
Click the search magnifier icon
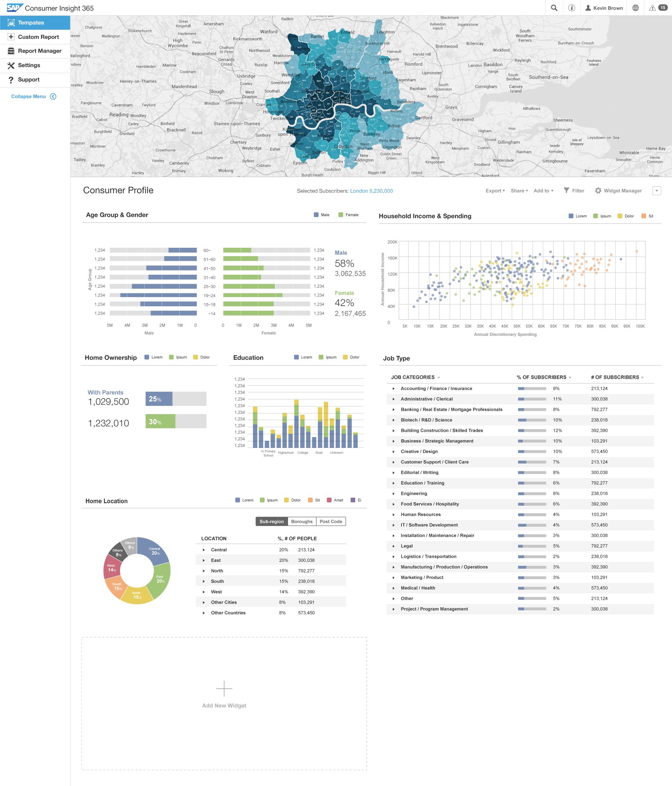coord(554,8)
